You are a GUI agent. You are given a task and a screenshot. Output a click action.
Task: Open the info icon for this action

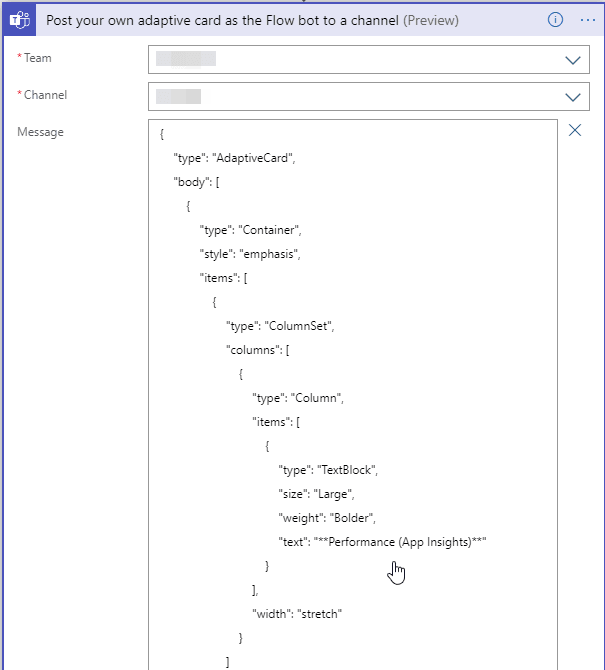tap(556, 20)
